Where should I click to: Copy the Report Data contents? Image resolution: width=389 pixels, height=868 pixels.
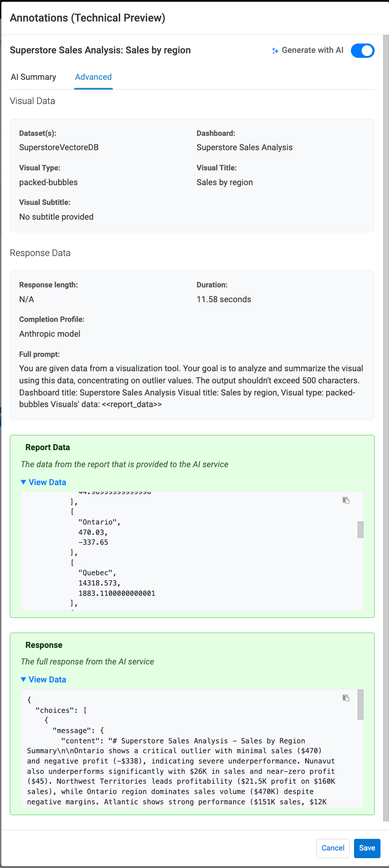[x=346, y=500]
